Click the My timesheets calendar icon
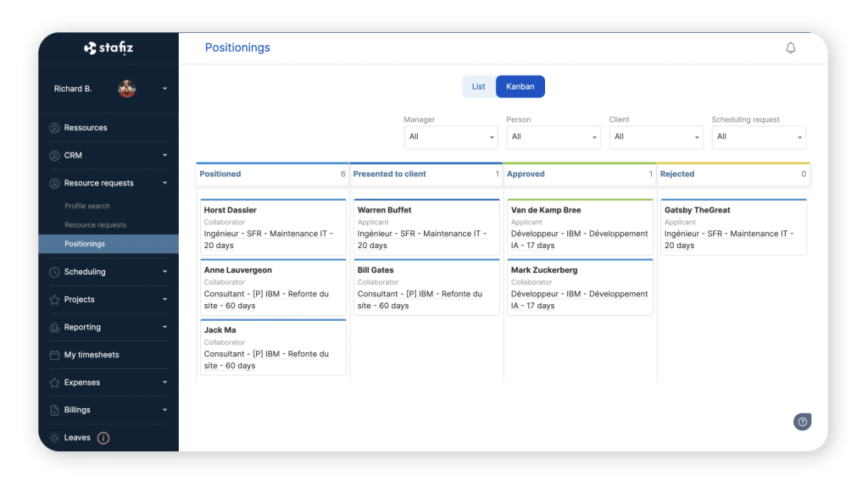 [54, 355]
